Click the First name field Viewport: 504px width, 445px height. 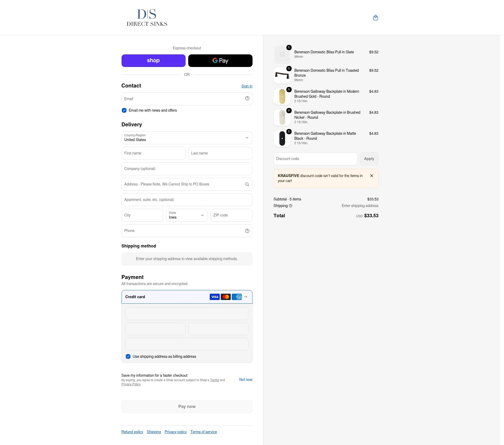pos(154,153)
